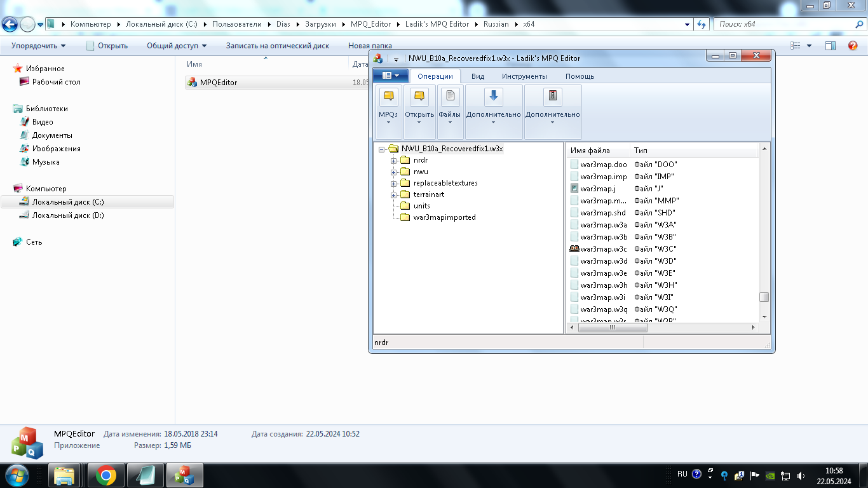Open the Общий доступ dropdown in Explorer

click(x=177, y=46)
